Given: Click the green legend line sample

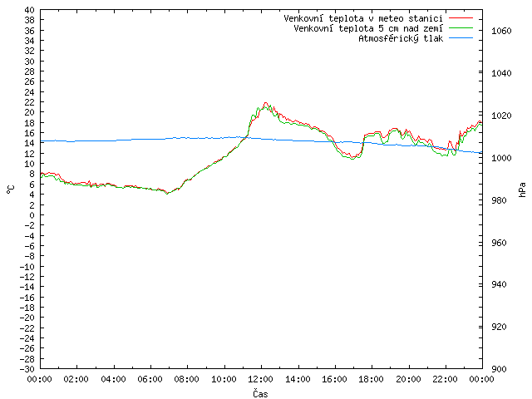Looking at the screenshot, I should pyautogui.click(x=461, y=27).
